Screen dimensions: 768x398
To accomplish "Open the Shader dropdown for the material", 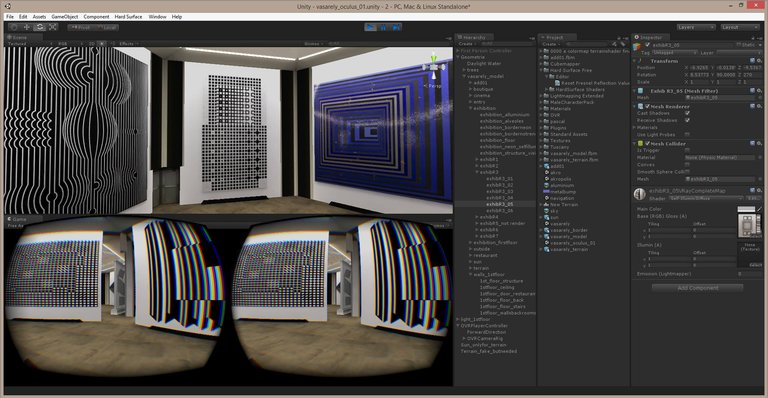I will [x=706, y=198].
